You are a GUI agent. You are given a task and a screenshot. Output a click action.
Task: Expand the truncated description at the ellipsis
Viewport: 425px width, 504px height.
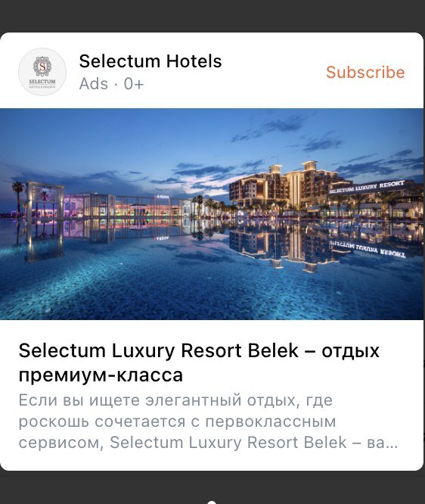pos(392,443)
